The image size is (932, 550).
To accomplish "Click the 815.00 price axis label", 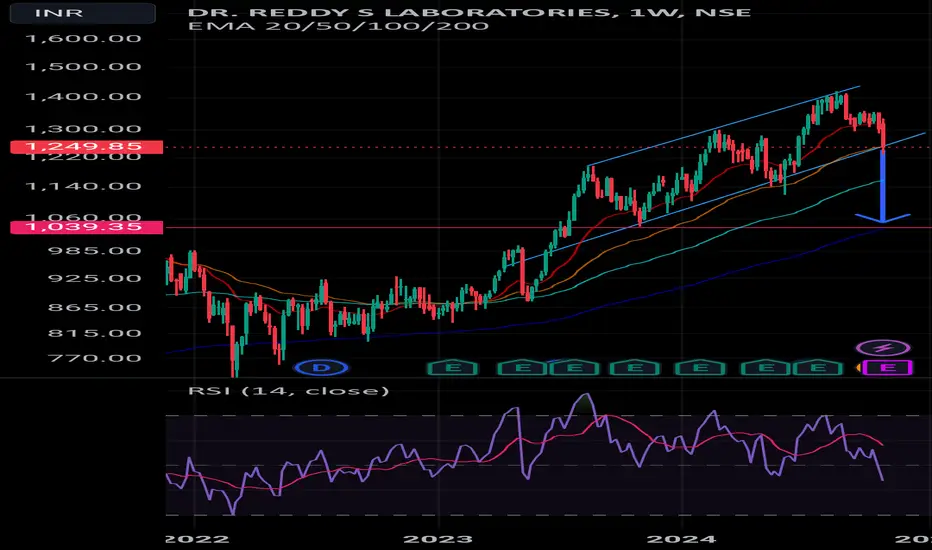I will [x=95, y=333].
